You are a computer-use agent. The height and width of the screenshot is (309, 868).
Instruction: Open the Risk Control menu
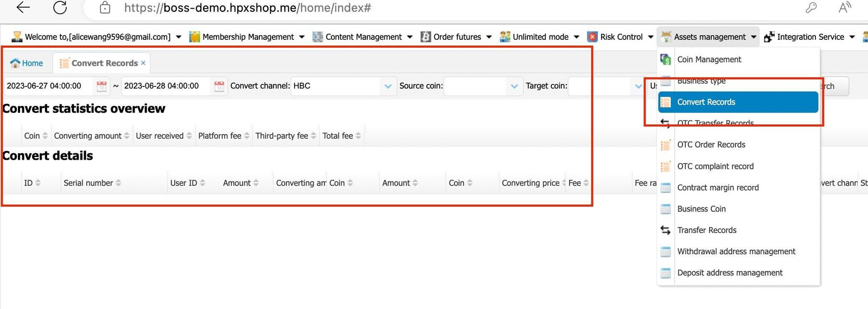click(x=621, y=37)
